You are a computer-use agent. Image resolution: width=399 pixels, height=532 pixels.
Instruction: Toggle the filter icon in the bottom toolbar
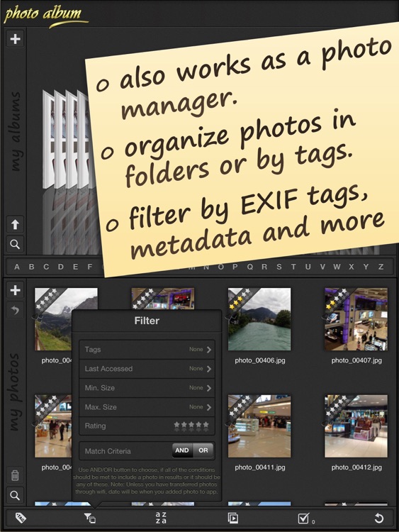(x=90, y=518)
